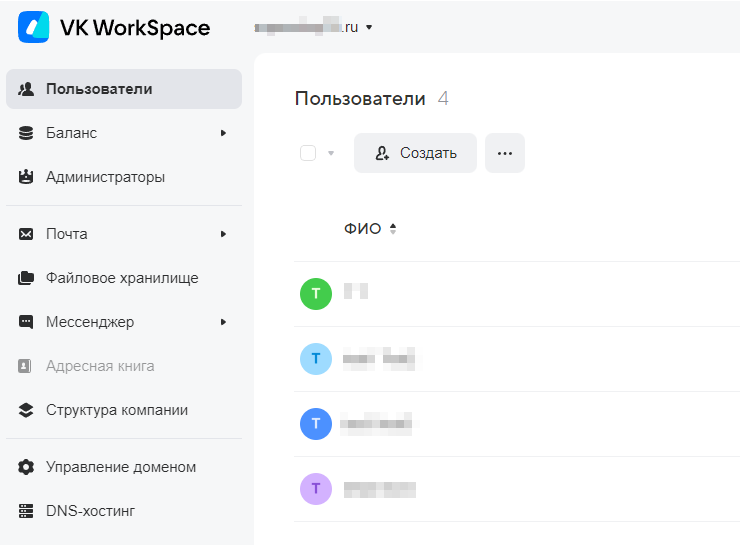Viewport: 740px width, 545px height.
Task: Click the Пользователи sidebar icon
Action: [26, 89]
